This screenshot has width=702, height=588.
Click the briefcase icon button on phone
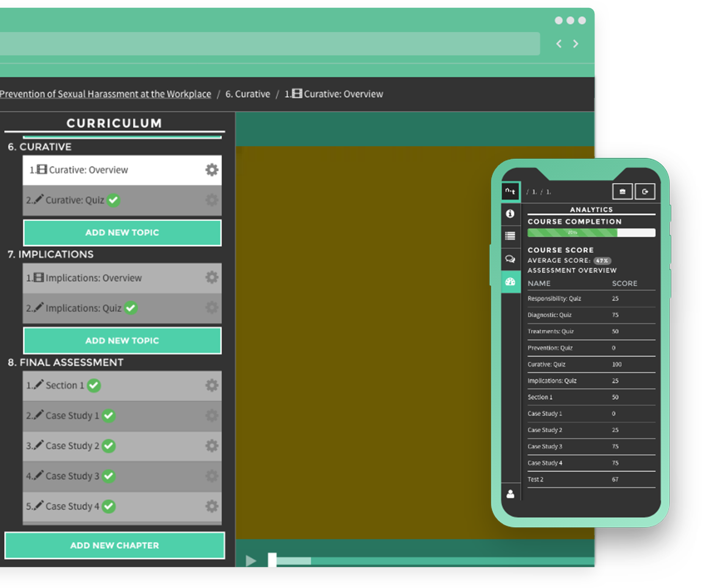pyautogui.click(x=622, y=192)
